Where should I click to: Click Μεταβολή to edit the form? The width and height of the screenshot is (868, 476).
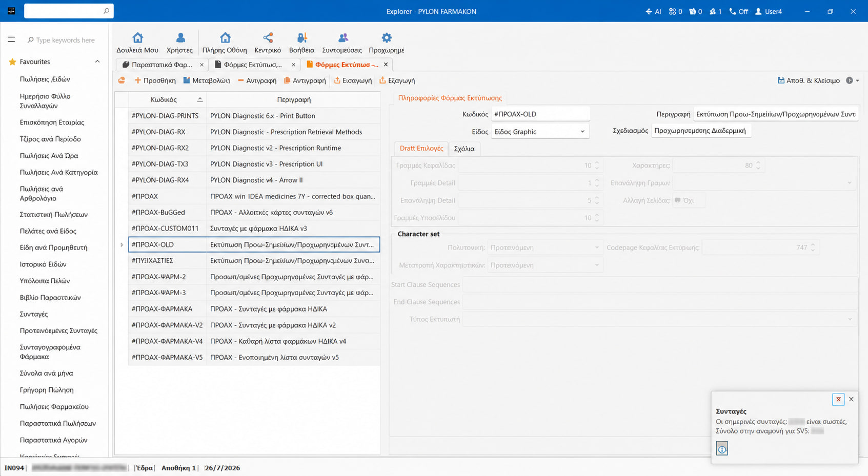(x=206, y=80)
